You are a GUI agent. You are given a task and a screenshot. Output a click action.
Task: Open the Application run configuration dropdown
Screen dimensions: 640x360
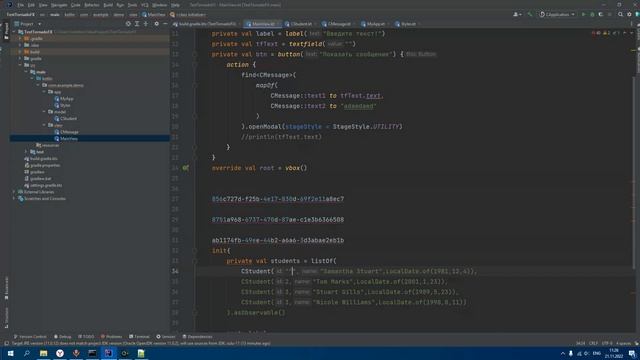tap(557, 14)
